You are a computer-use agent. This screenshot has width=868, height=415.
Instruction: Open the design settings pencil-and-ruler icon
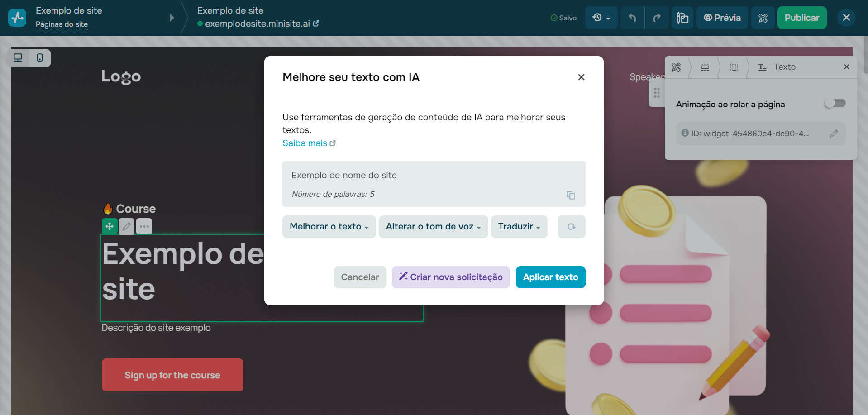click(763, 18)
